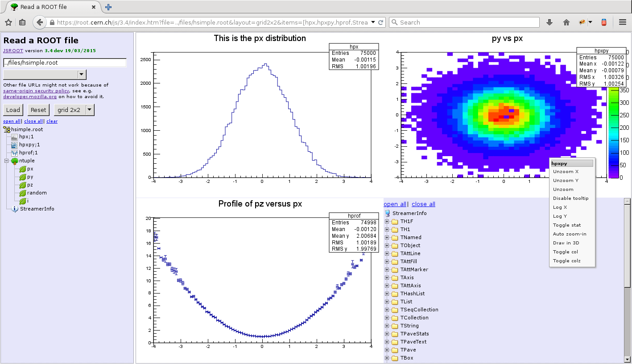Click the hpxpy 2D histogram icon

(x=14, y=145)
